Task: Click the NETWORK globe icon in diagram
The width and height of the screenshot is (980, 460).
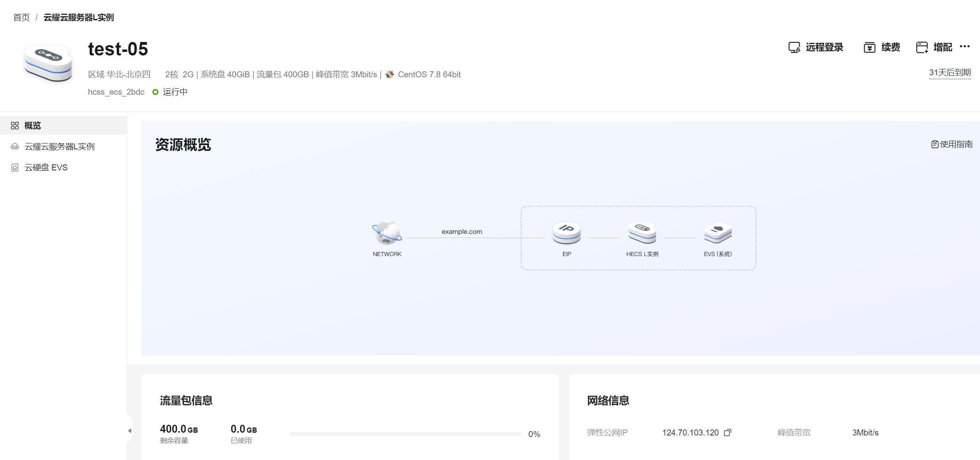Action: pyautogui.click(x=387, y=233)
